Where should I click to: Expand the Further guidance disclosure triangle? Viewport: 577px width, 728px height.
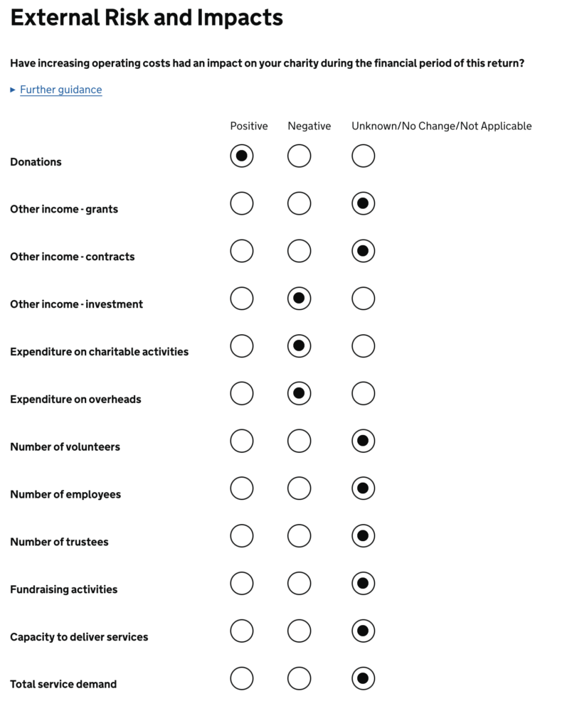tap(13, 90)
